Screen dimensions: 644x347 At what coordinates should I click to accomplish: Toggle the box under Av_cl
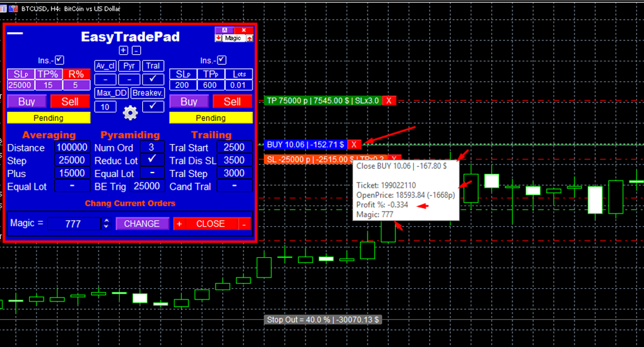105,79
